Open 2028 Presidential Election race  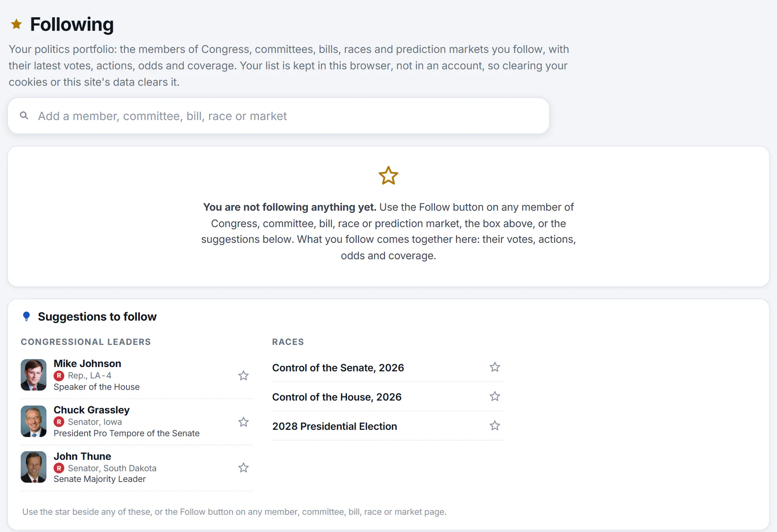(x=335, y=426)
